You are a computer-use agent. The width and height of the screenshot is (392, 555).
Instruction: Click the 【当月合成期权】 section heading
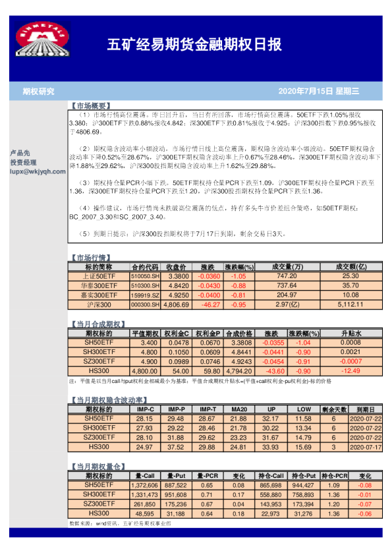coord(98,324)
